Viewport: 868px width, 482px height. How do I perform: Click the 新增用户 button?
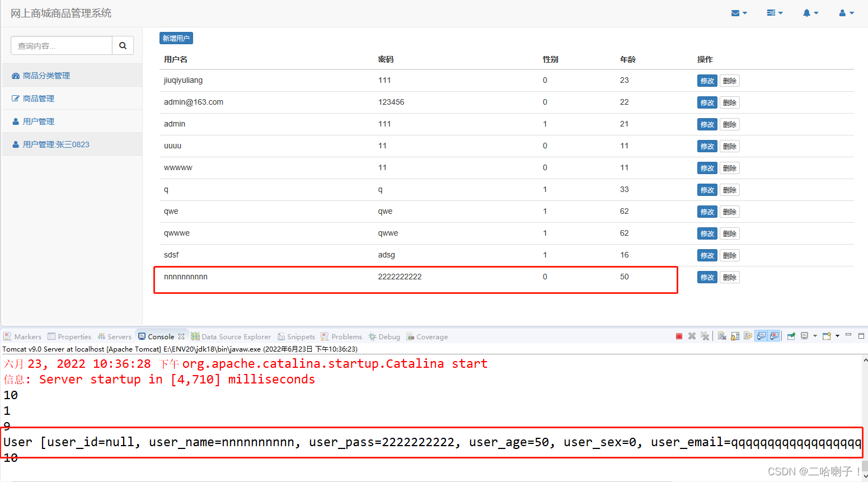pyautogui.click(x=176, y=38)
